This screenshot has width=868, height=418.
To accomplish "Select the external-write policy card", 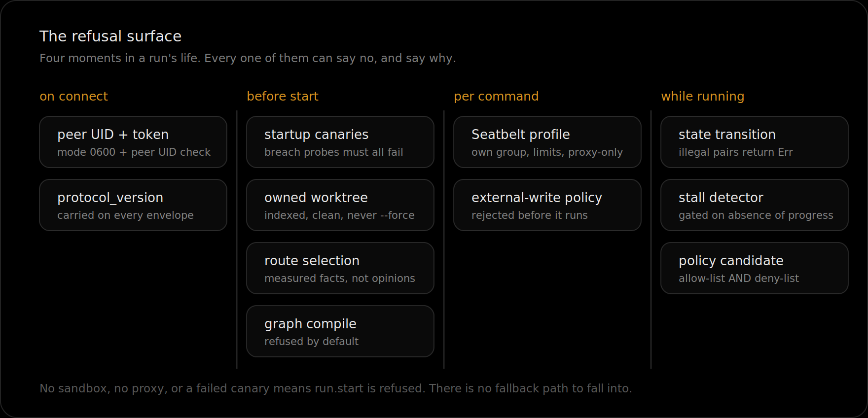I will 547,205.
